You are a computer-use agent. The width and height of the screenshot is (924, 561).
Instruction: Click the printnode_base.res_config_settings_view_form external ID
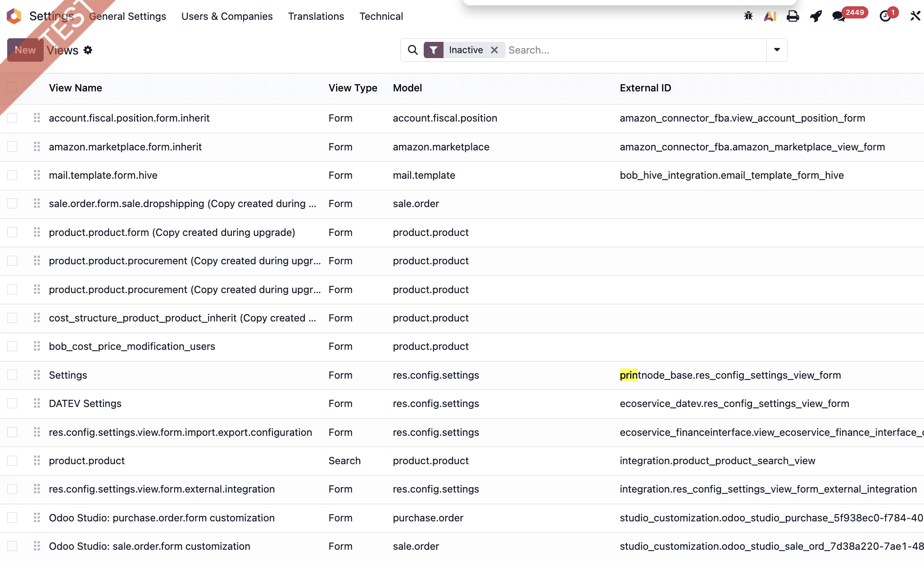pos(730,375)
